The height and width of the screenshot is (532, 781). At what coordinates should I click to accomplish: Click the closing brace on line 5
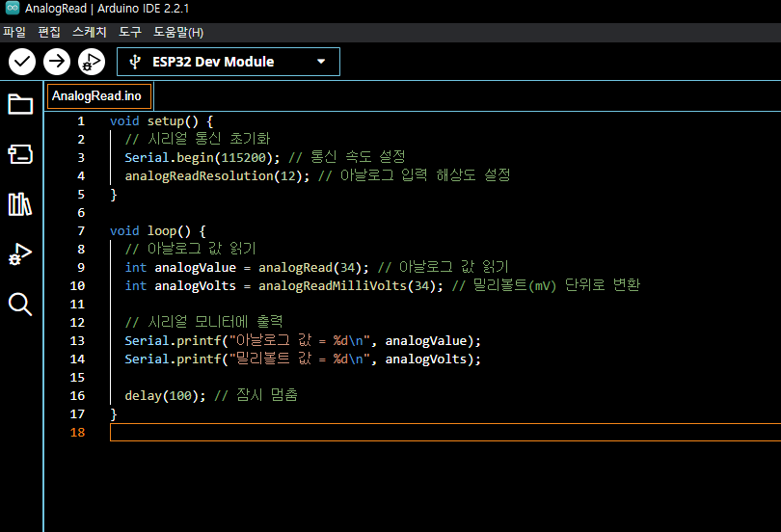pyautogui.click(x=114, y=195)
